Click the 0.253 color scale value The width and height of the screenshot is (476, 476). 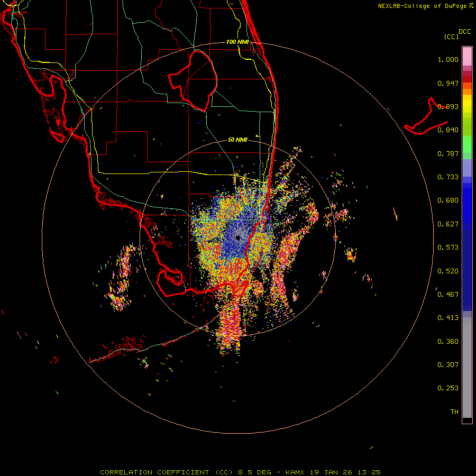(x=448, y=388)
